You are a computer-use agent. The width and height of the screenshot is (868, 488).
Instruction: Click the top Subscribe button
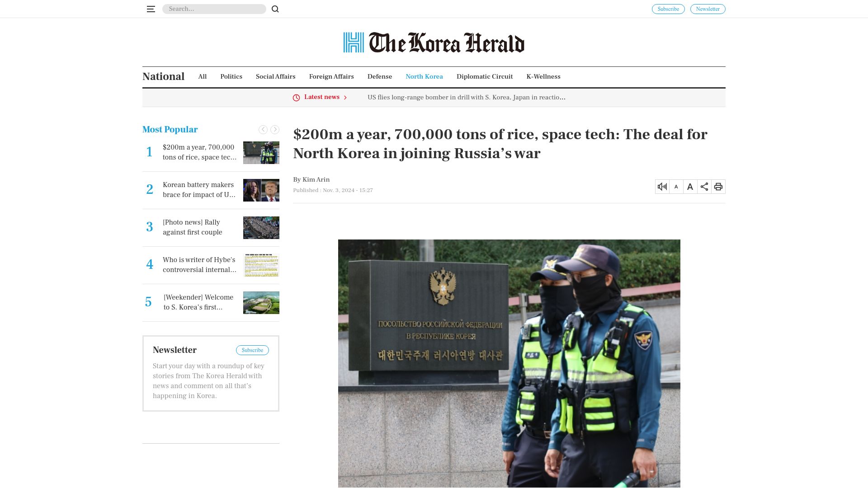tap(668, 9)
